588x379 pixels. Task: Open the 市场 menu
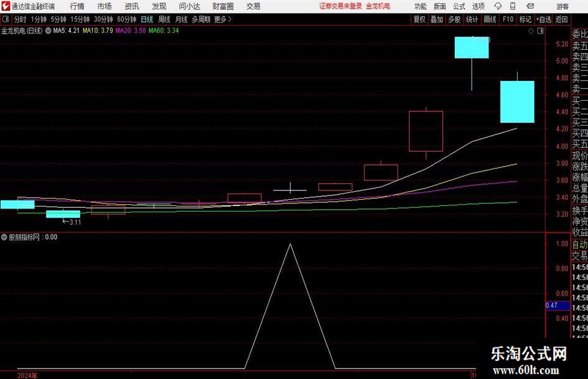(105, 6)
